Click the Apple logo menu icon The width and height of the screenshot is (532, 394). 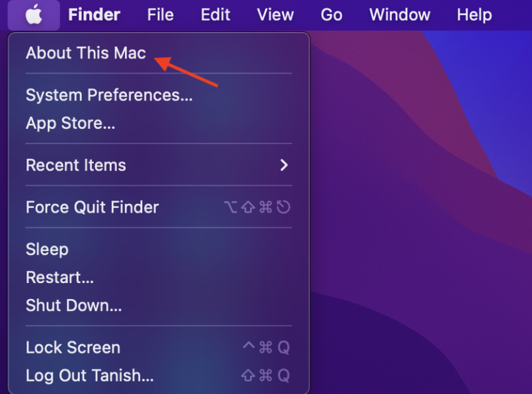click(34, 15)
